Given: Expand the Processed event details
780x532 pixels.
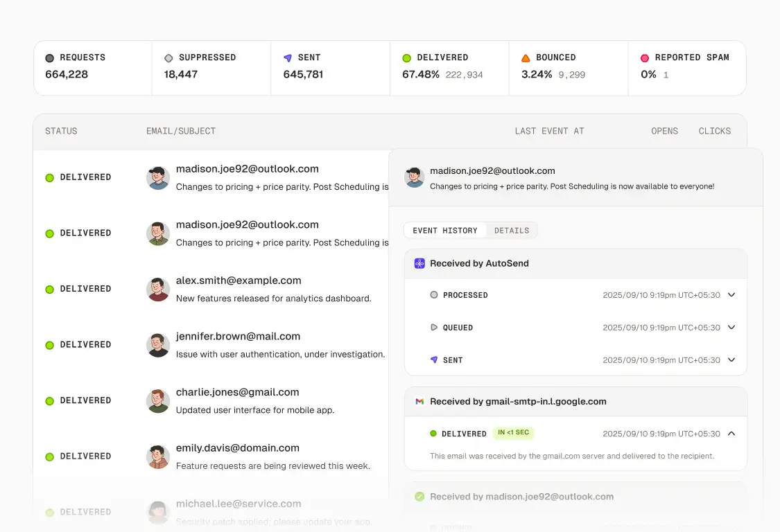Looking at the screenshot, I should [x=731, y=294].
